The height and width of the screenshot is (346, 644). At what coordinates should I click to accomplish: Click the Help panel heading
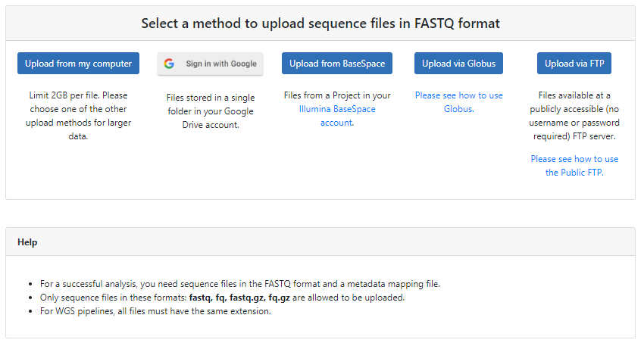[27, 242]
